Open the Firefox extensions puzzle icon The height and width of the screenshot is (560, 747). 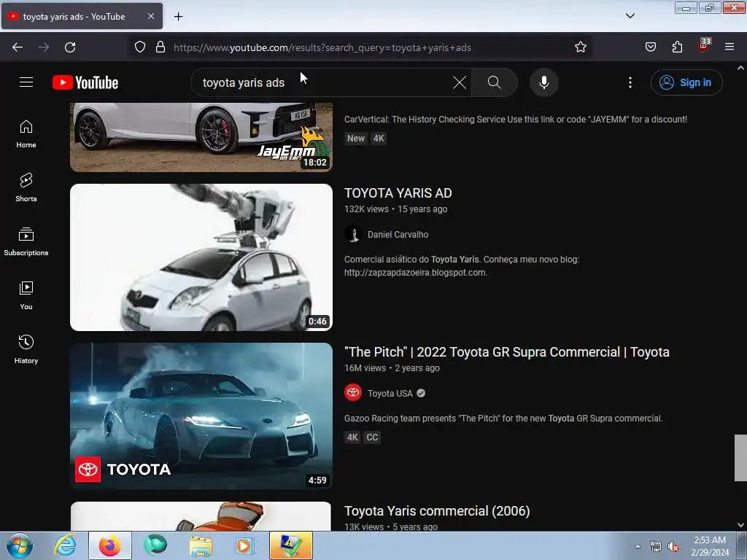677,47
